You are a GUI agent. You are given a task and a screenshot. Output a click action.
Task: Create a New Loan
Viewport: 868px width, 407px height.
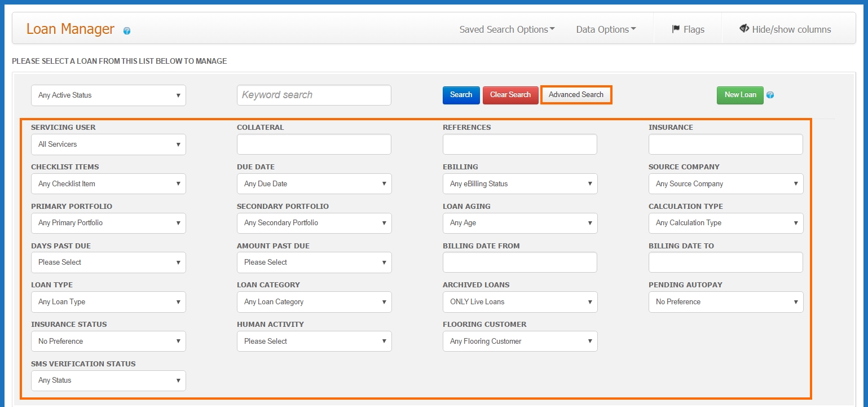[739, 95]
